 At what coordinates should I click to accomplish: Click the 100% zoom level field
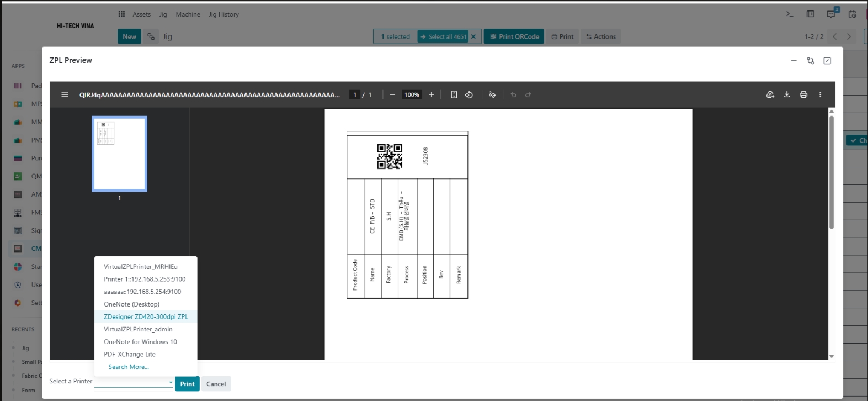pyautogui.click(x=412, y=94)
